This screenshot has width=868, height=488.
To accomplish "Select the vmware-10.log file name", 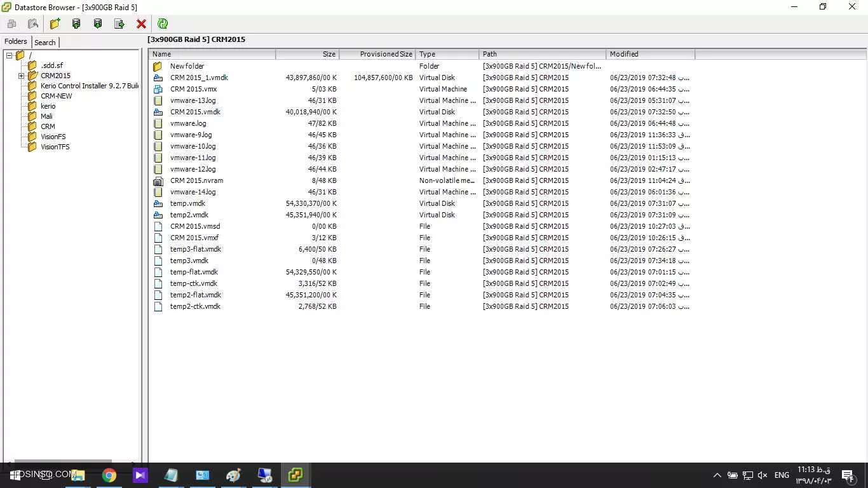I will tap(193, 146).
